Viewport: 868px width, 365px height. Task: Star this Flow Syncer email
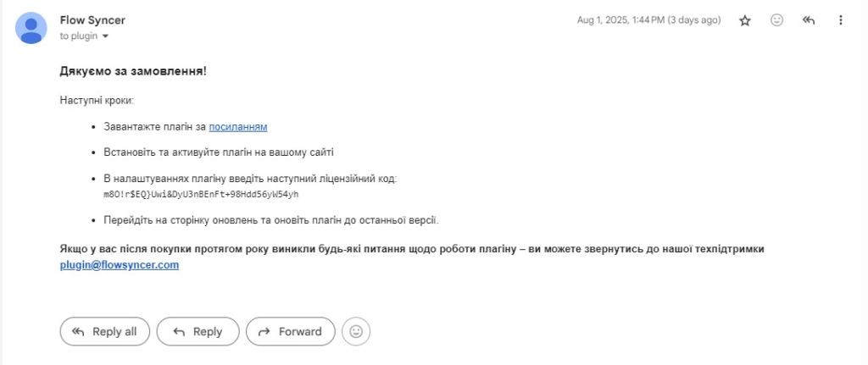745,20
